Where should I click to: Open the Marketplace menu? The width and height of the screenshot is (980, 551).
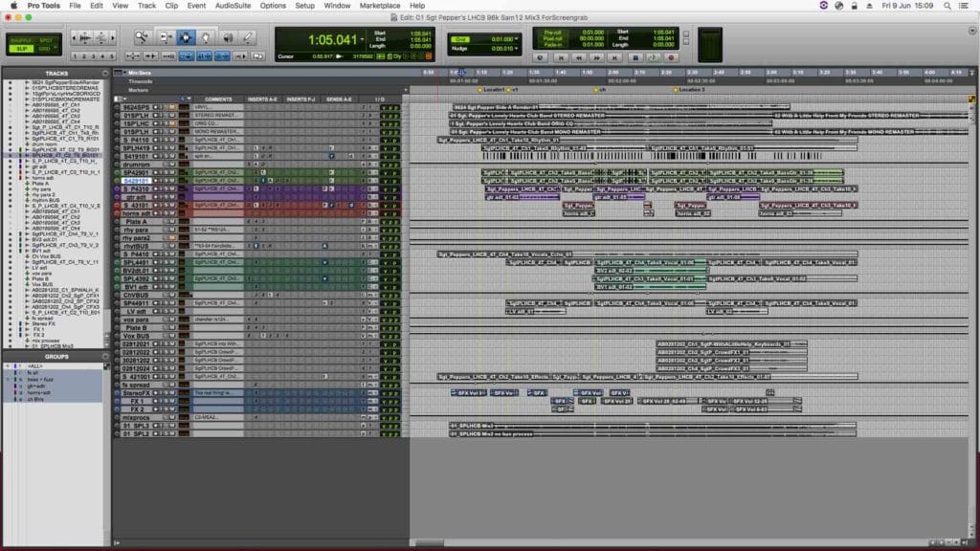(379, 6)
